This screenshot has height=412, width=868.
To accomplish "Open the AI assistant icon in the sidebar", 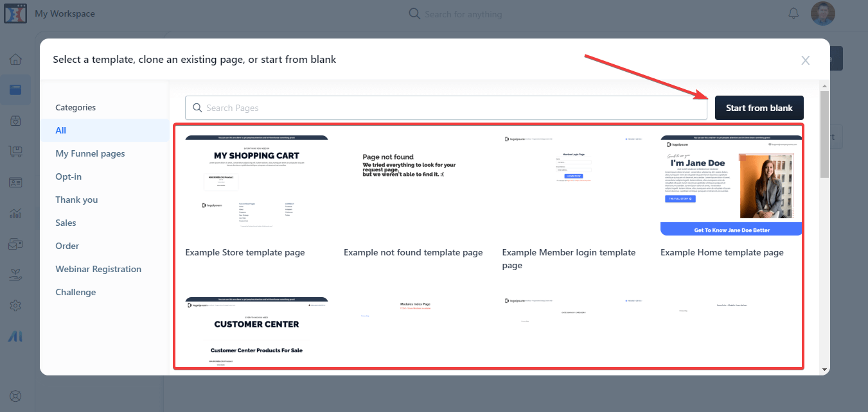I will click(x=15, y=336).
